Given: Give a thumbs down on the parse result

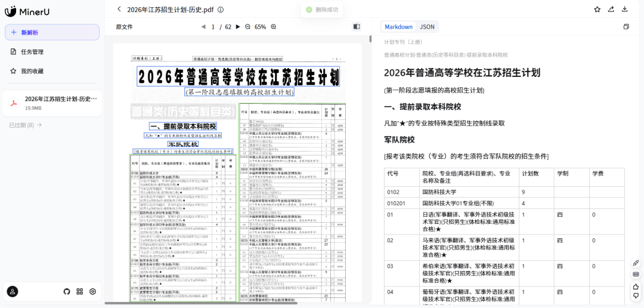Looking at the screenshot, I should point(636,295).
